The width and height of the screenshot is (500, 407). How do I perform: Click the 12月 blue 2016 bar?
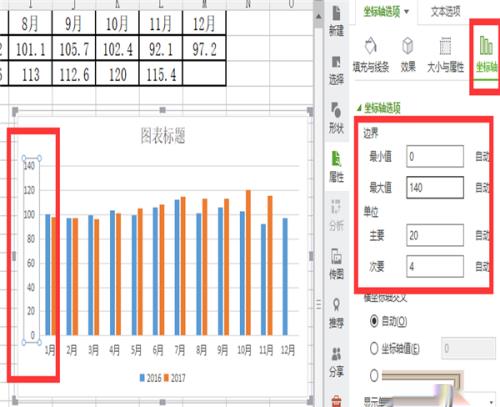pyautogui.click(x=285, y=276)
